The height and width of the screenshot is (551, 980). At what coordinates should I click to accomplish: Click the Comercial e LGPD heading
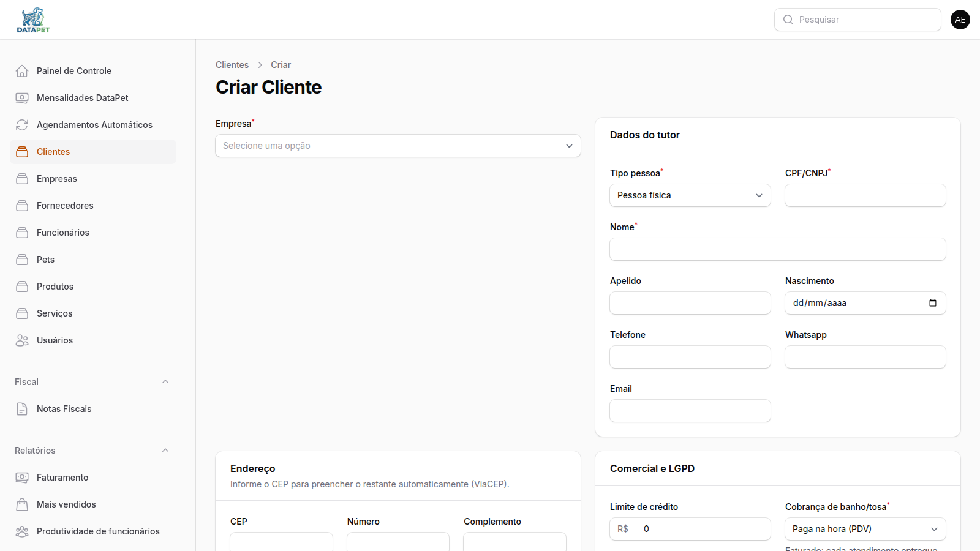click(652, 468)
